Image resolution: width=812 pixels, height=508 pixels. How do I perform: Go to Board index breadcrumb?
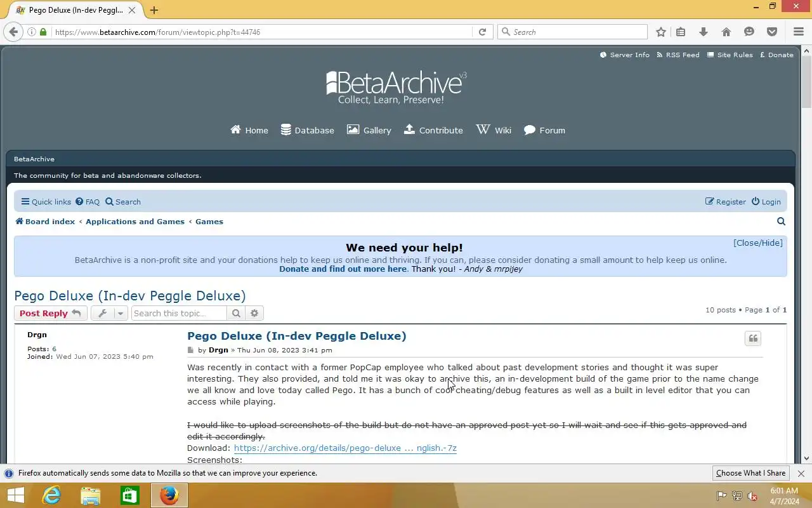(x=45, y=222)
